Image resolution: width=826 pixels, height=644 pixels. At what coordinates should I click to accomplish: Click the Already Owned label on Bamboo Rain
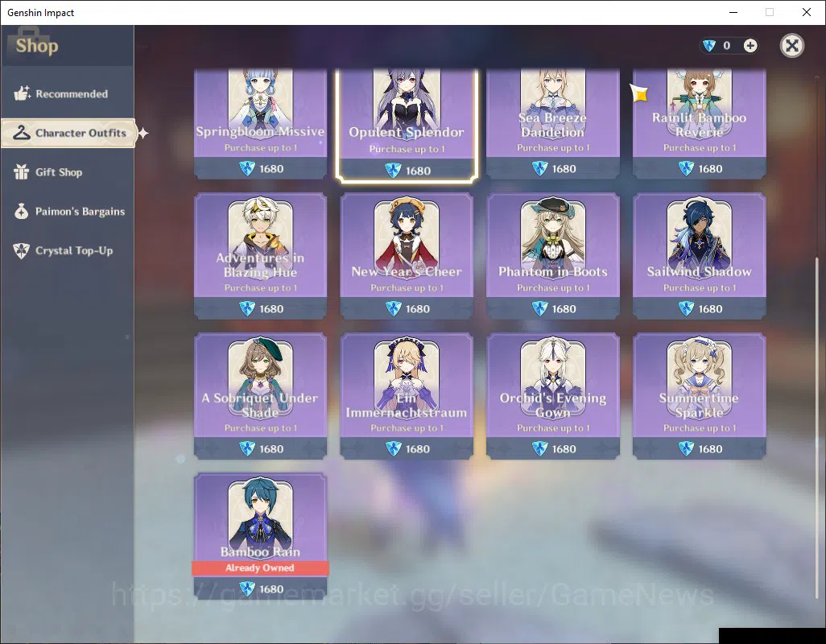point(260,568)
